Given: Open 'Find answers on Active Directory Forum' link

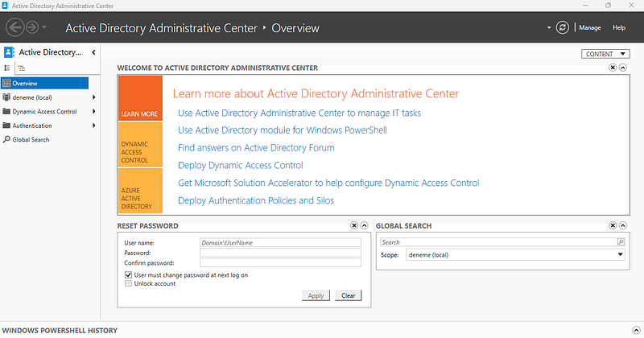Looking at the screenshot, I should pos(256,148).
